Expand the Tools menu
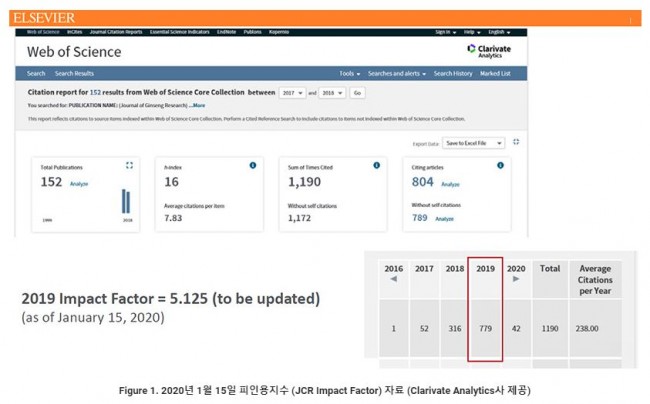 [349, 73]
